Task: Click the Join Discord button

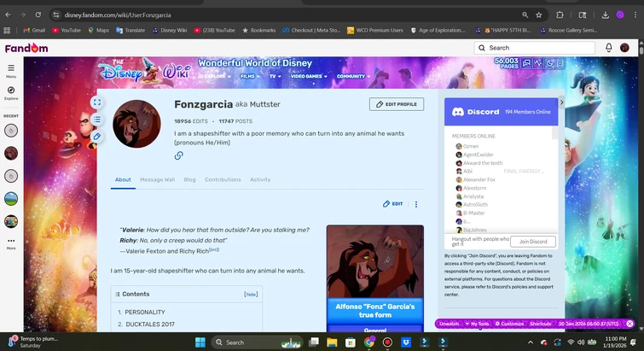Action: pyautogui.click(x=533, y=242)
